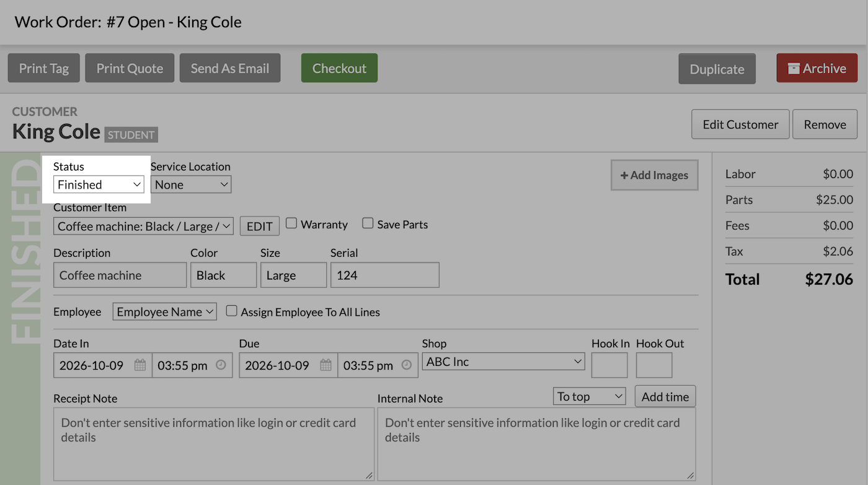Click the Receipt Note text area

[x=214, y=444]
